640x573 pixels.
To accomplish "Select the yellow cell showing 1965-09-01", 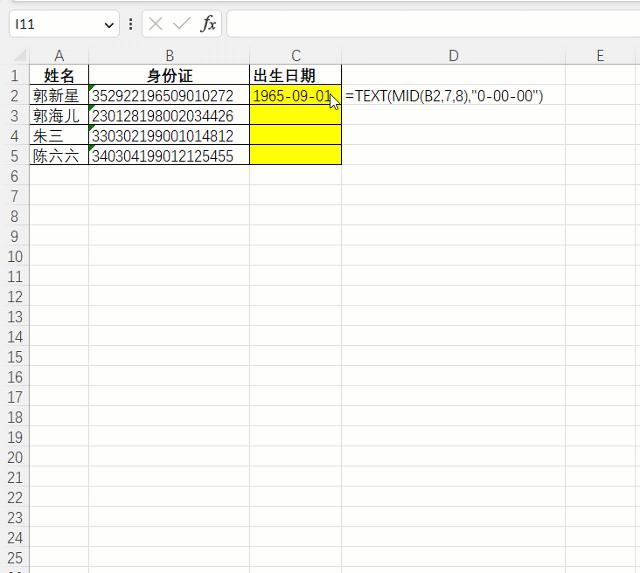I will pyautogui.click(x=296, y=96).
